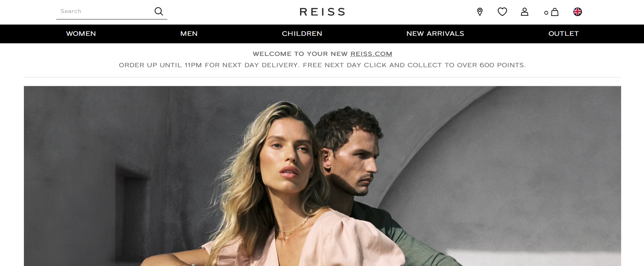
Task: Select the OUTLET menu item
Action: (x=563, y=34)
